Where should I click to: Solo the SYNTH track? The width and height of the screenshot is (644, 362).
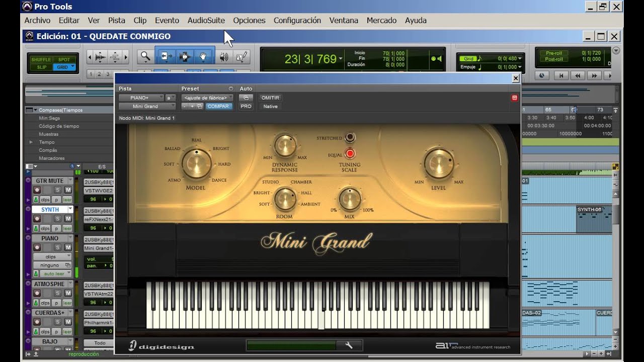pyautogui.click(x=57, y=219)
